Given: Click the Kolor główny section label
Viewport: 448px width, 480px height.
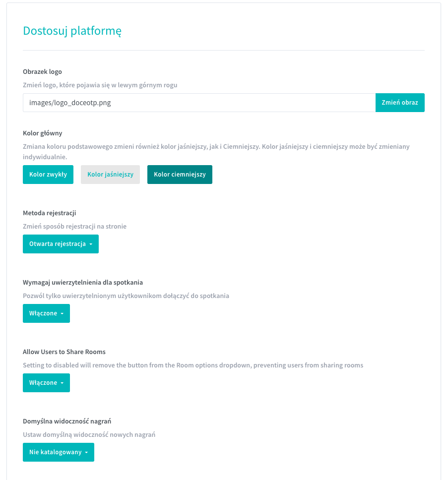Looking at the screenshot, I should (x=42, y=133).
